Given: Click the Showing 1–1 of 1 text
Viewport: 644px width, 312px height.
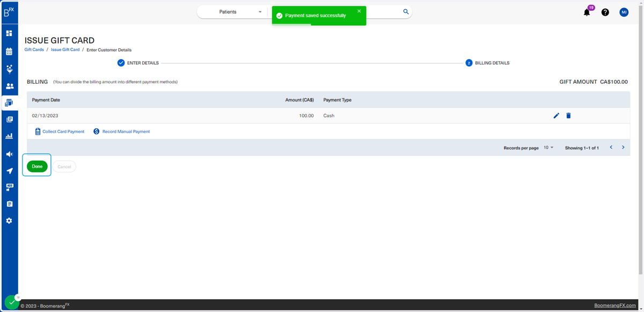Looking at the screenshot, I should coord(582,148).
